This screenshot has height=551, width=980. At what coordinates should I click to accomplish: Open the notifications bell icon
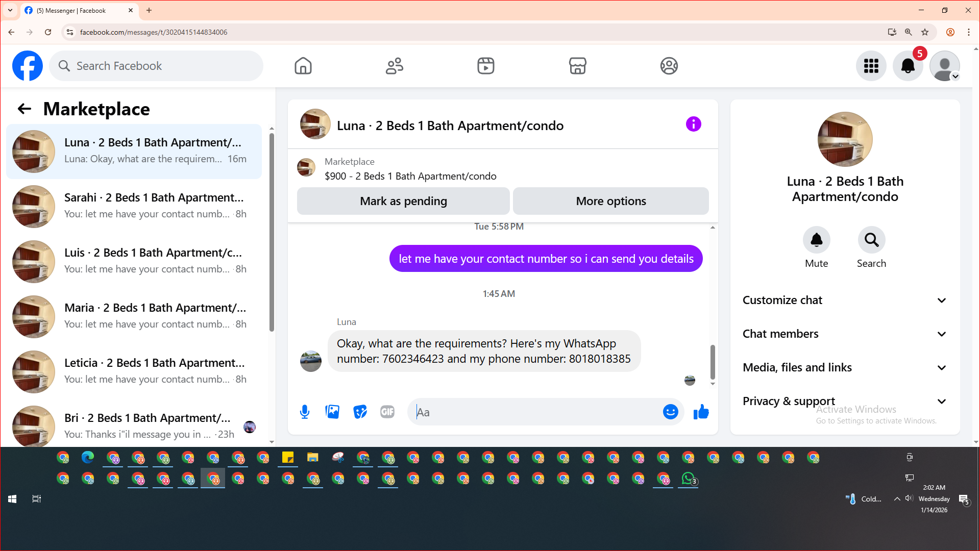(908, 66)
